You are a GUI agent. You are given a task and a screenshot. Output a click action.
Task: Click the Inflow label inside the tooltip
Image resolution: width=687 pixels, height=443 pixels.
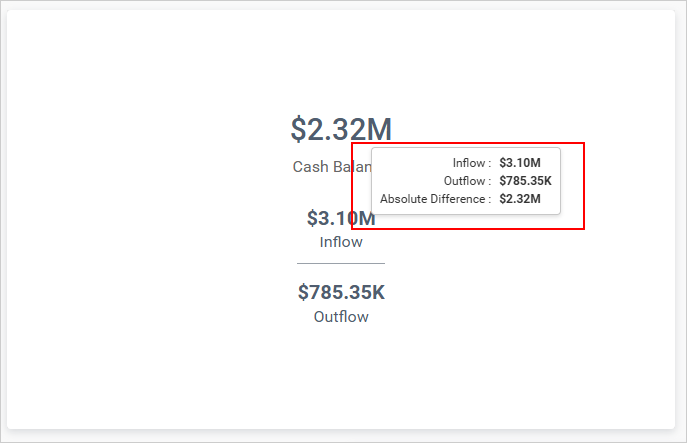468,163
